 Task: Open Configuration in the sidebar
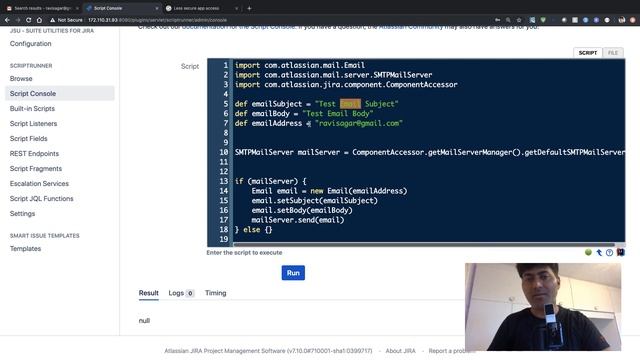pyautogui.click(x=31, y=44)
